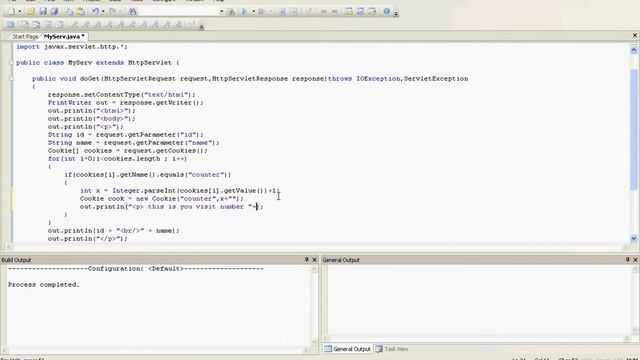The image size is (640, 360).
Task: Click the response.setContentType("text/html") line
Action: click(122, 94)
